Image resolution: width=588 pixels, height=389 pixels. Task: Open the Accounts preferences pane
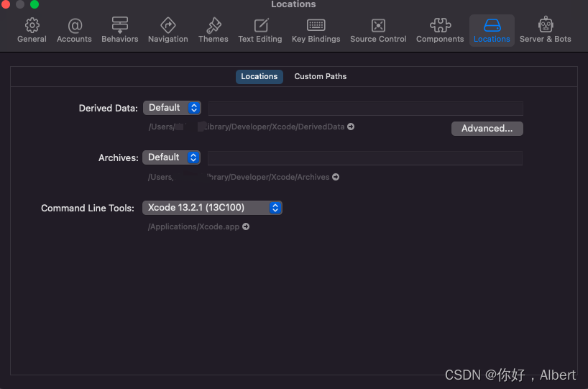74,30
